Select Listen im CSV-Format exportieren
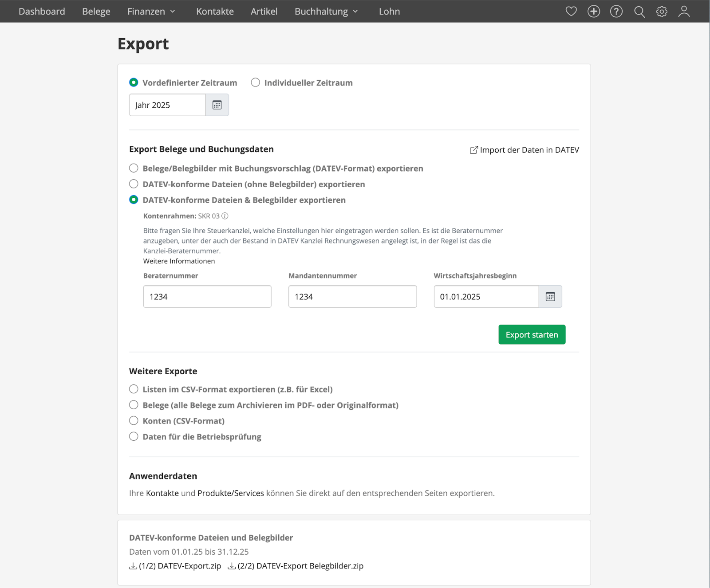The height and width of the screenshot is (588, 710). (x=134, y=389)
